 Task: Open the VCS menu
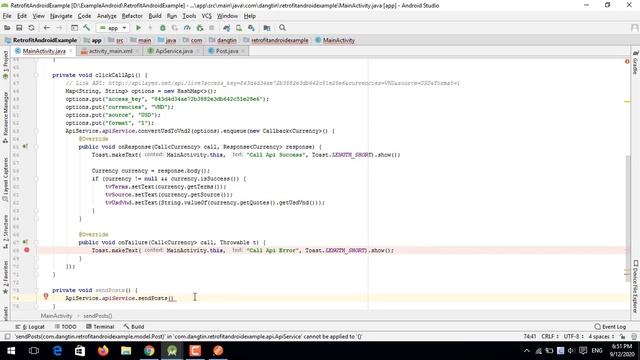tap(207, 16)
